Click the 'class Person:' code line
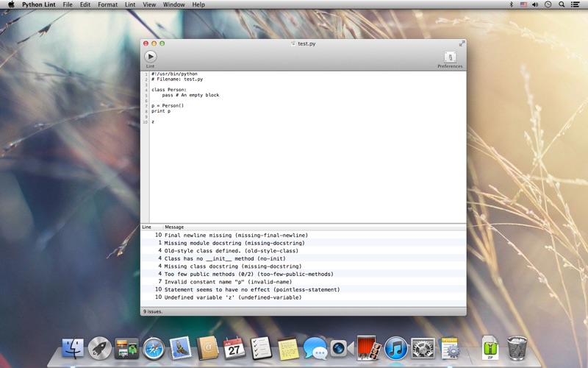The image size is (588, 368). tap(169, 90)
